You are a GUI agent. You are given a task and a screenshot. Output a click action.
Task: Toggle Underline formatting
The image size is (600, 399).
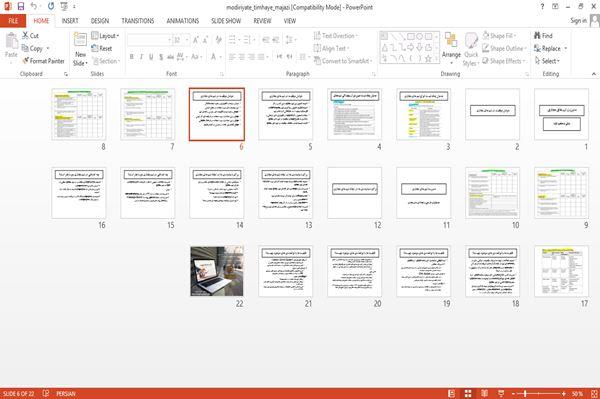coord(151,57)
